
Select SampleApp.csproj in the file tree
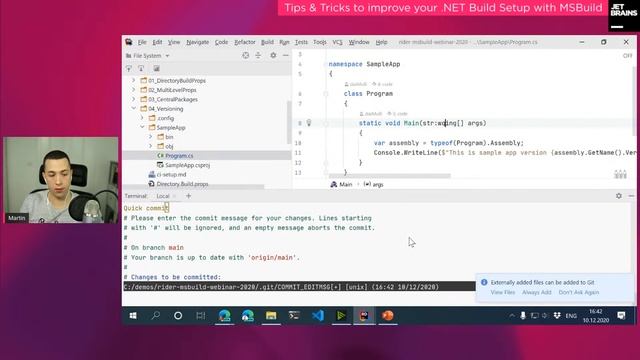187,165
